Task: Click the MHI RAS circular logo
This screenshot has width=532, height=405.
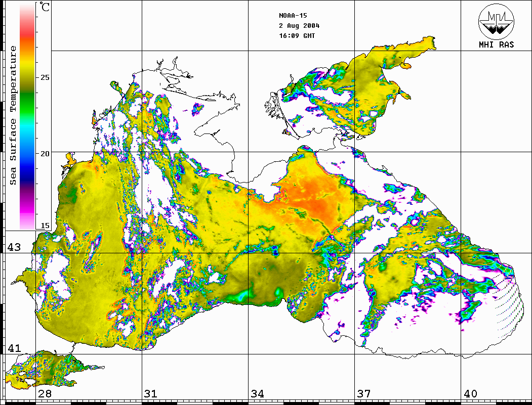Action: [496, 21]
